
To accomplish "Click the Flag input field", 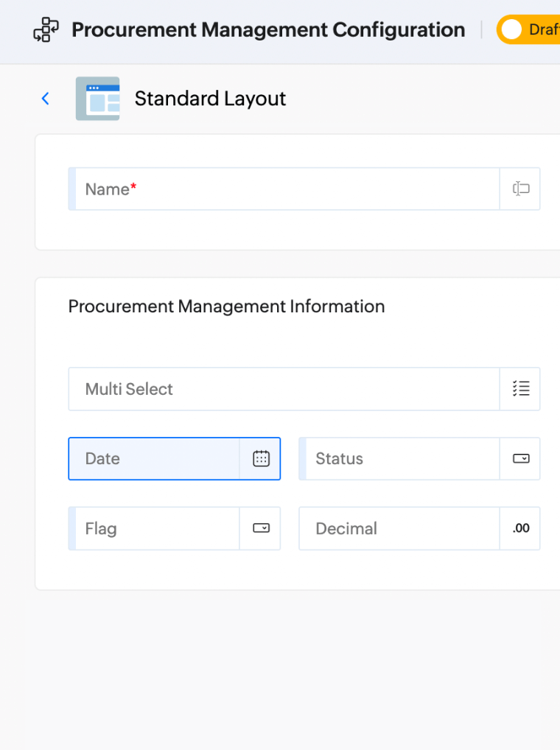I will click(x=147, y=528).
